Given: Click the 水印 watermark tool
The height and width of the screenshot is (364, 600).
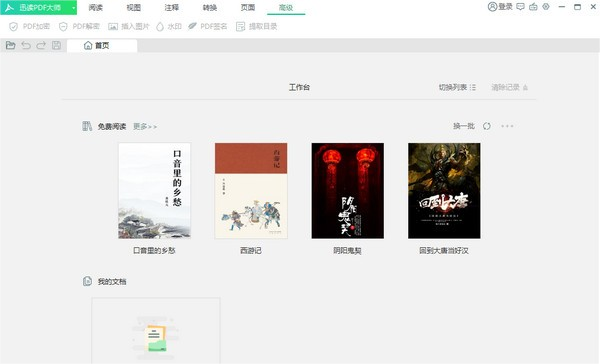Looking at the screenshot, I should pyautogui.click(x=169, y=26).
